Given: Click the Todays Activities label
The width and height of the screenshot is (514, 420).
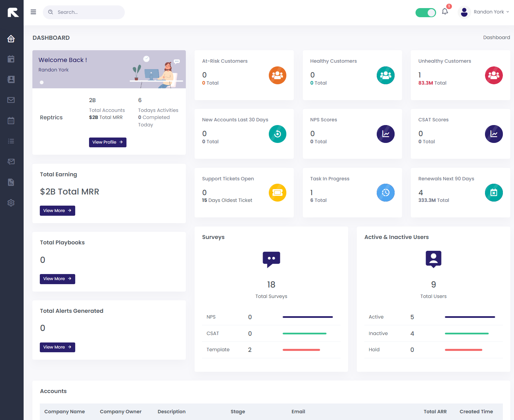Looking at the screenshot, I should click(x=158, y=110).
